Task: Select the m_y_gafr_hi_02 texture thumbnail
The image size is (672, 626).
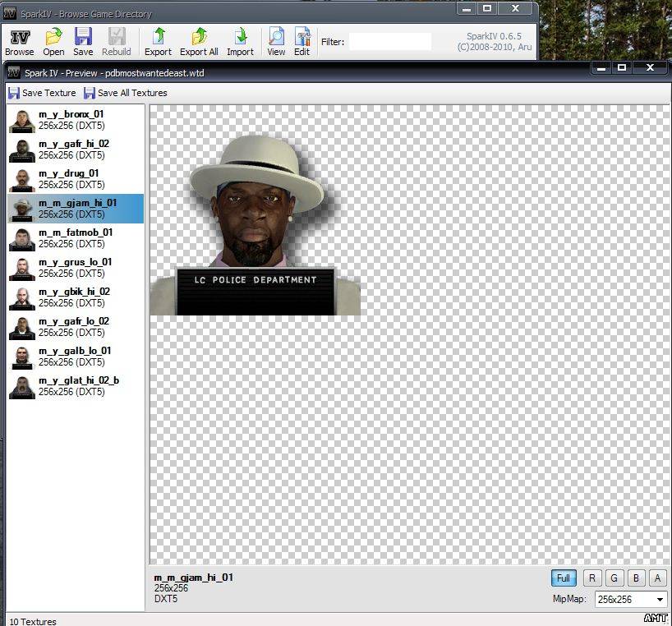Action: pos(22,150)
